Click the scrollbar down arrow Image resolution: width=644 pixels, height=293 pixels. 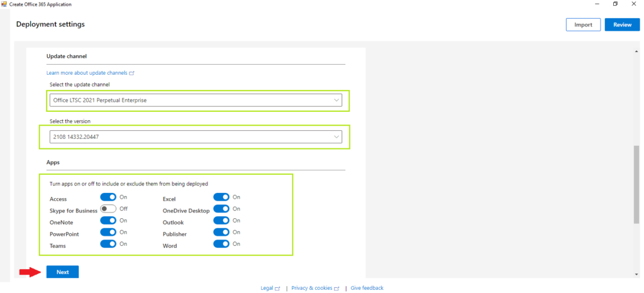(636, 274)
